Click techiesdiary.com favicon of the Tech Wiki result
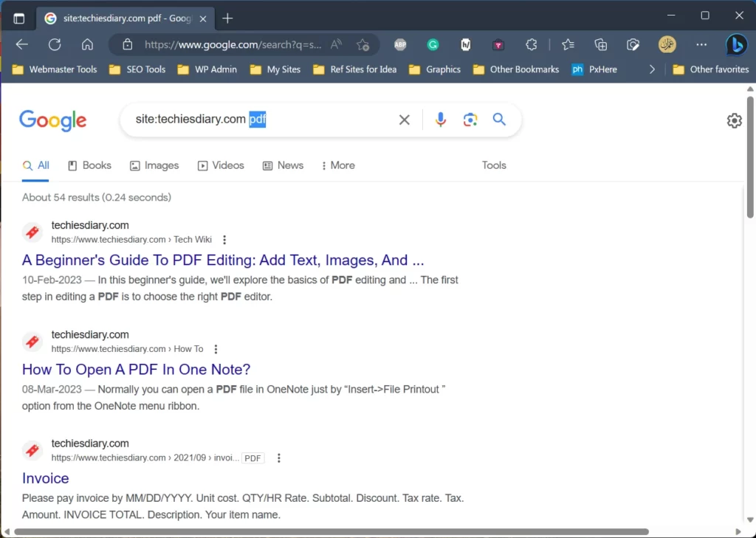The width and height of the screenshot is (756, 538). point(32,232)
